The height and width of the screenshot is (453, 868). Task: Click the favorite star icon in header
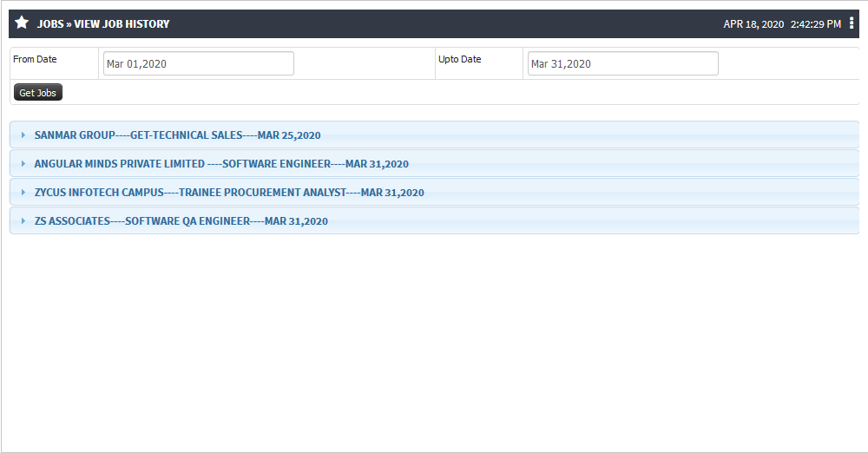22,23
